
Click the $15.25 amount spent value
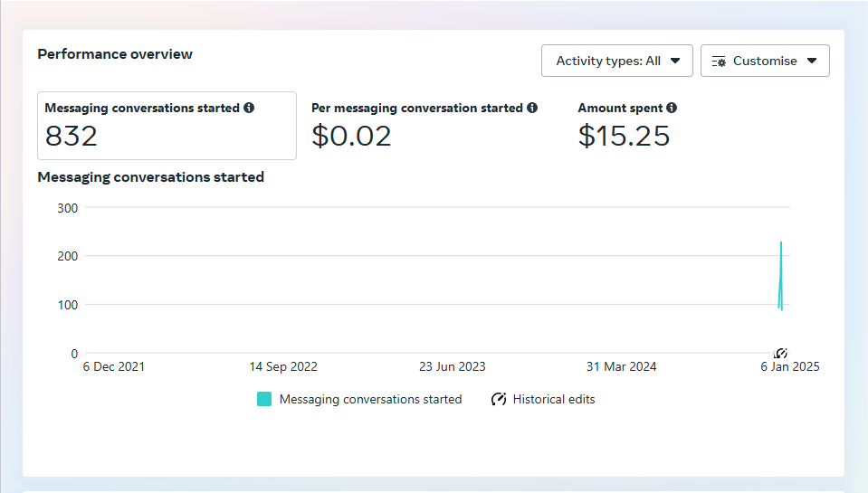coord(624,137)
